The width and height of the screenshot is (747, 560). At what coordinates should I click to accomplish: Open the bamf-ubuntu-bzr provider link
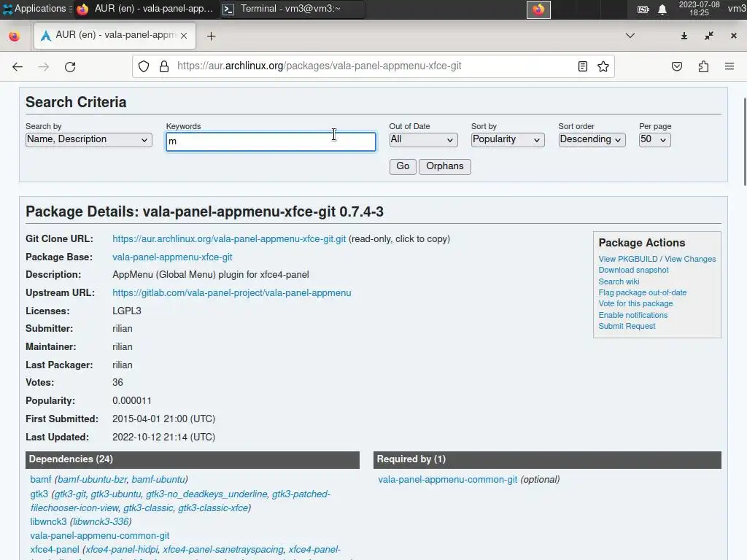pyautogui.click(x=92, y=480)
